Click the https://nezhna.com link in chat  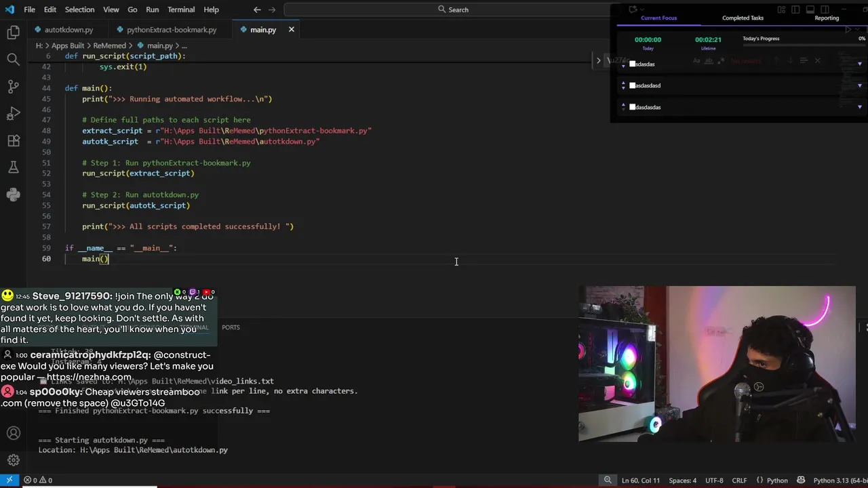point(89,377)
